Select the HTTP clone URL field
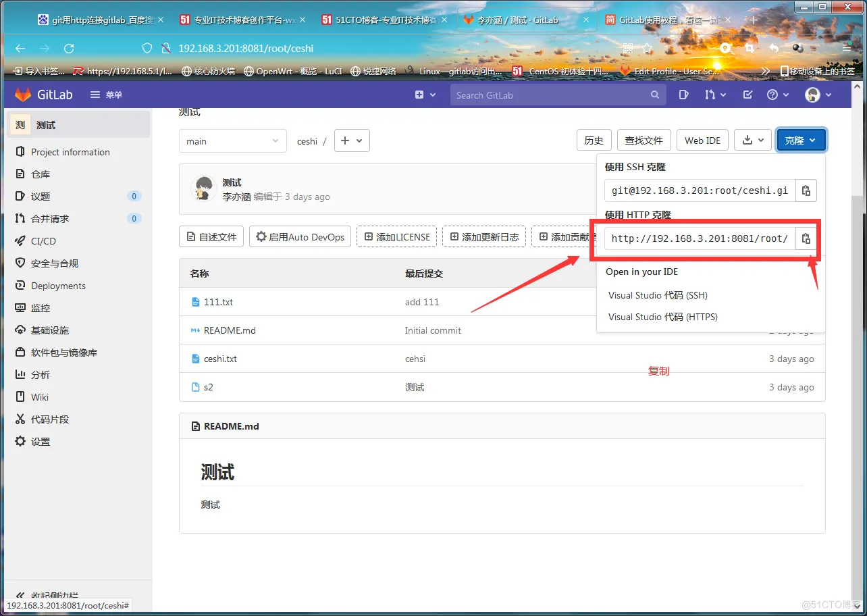The width and height of the screenshot is (867, 616). pyautogui.click(x=700, y=238)
